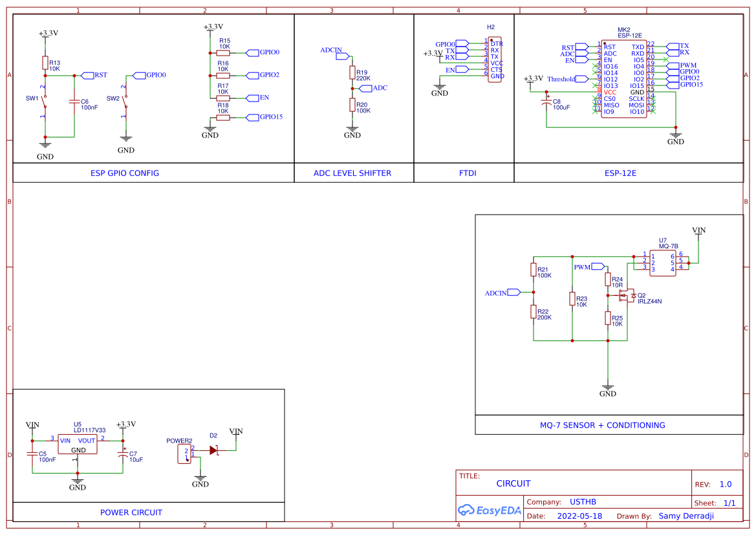This screenshot has height=535, width=756.
Task: Select diode D2 in the power circuit
Action: [213, 449]
